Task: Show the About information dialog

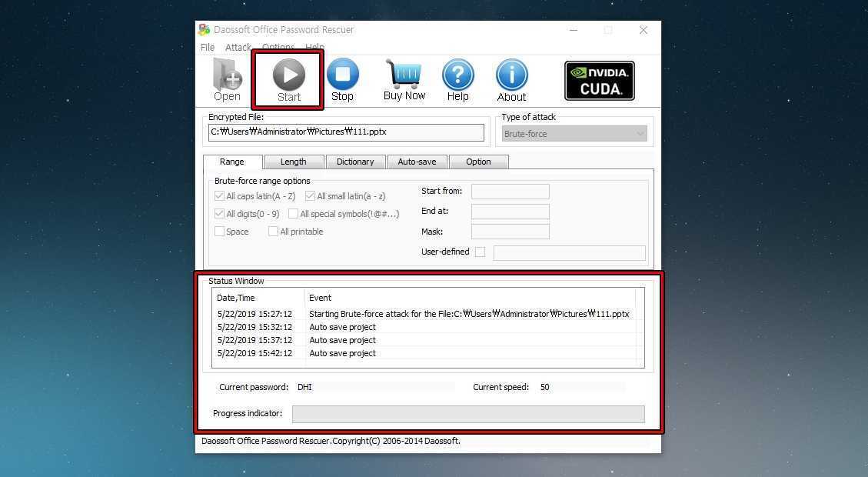Action: point(511,81)
